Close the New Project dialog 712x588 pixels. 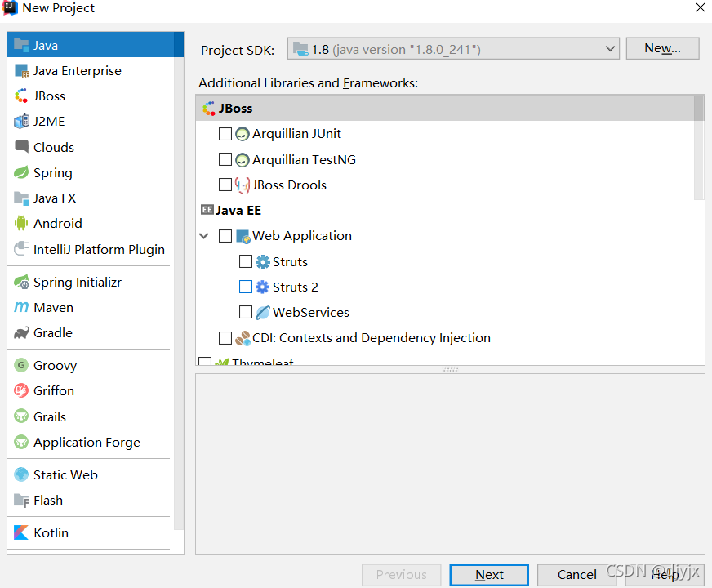pyautogui.click(x=701, y=7)
